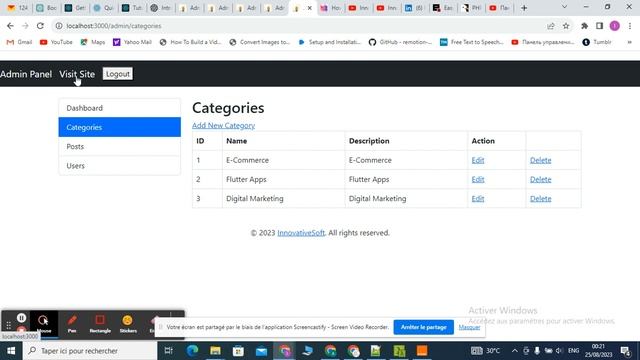Edit the E-Commerce category
Image resolution: width=640 pixels, height=360 pixels.
[478, 160]
